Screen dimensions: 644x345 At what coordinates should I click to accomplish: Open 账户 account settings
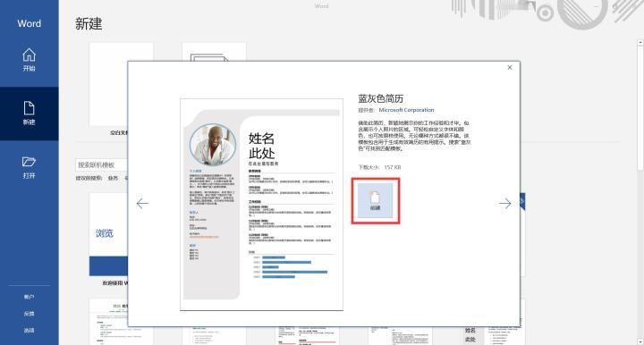coord(29,297)
